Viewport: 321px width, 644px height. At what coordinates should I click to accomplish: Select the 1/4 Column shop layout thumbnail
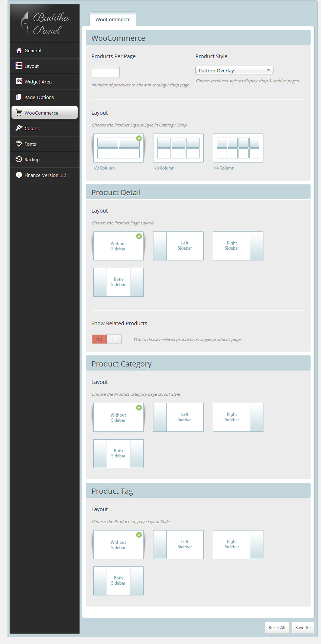coord(238,148)
